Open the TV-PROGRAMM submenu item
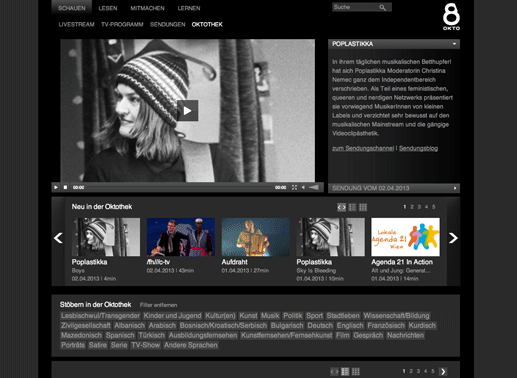The height and width of the screenshot is (378, 517). tap(122, 24)
